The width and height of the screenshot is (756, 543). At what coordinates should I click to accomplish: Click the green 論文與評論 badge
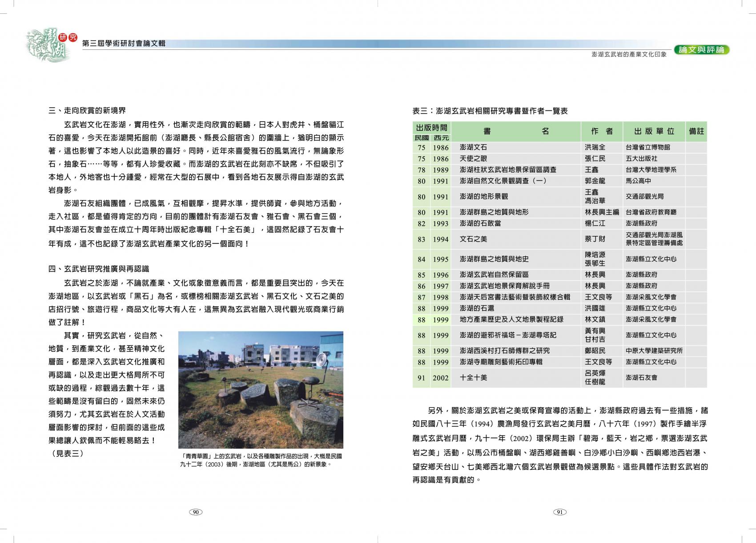point(701,50)
